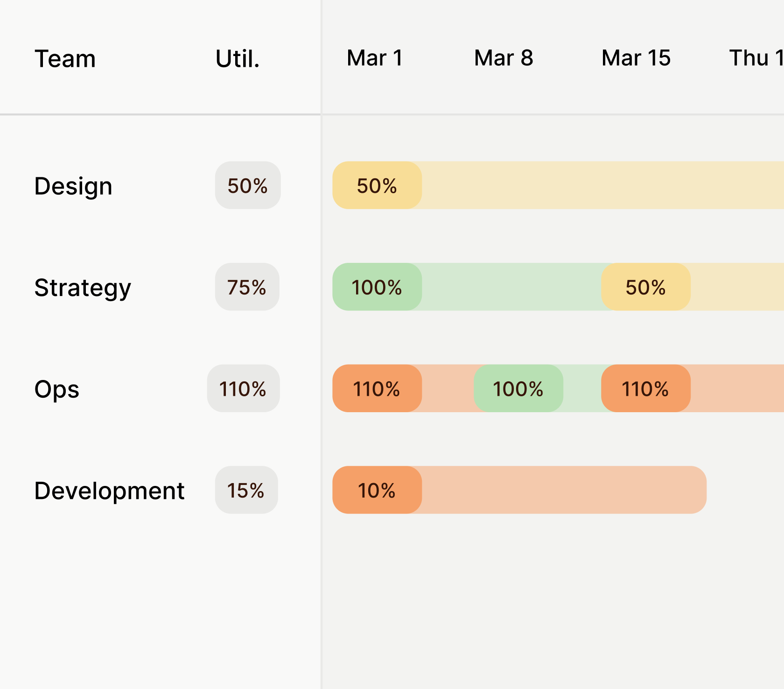784x689 pixels.
Task: Select the Mar 8 date header
Action: pos(504,58)
